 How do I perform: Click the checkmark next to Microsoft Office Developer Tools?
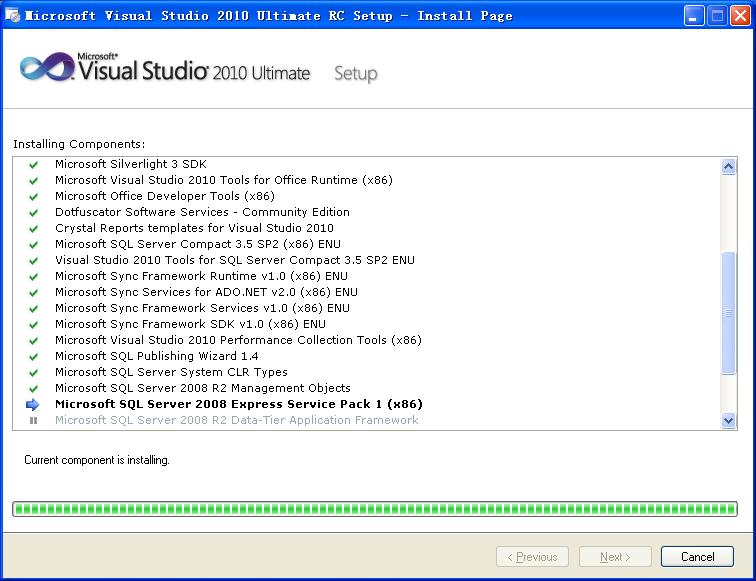pos(33,196)
